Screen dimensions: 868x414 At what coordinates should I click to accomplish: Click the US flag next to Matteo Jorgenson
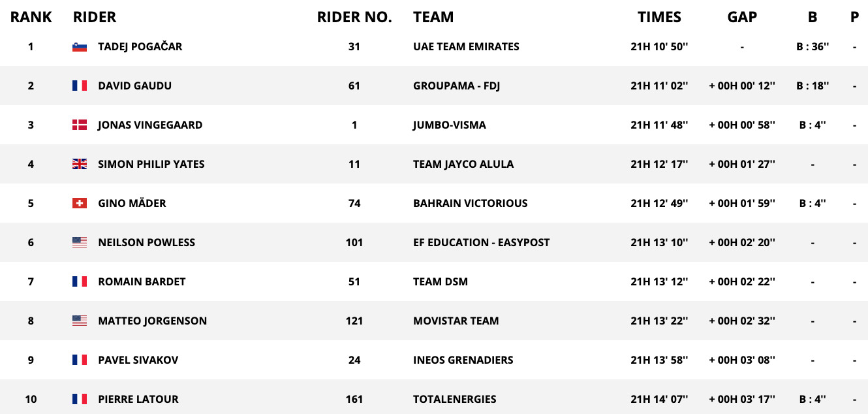pos(80,321)
